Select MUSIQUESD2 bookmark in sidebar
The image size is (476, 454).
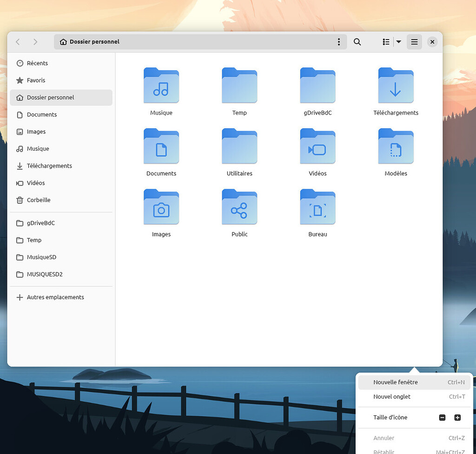click(44, 274)
